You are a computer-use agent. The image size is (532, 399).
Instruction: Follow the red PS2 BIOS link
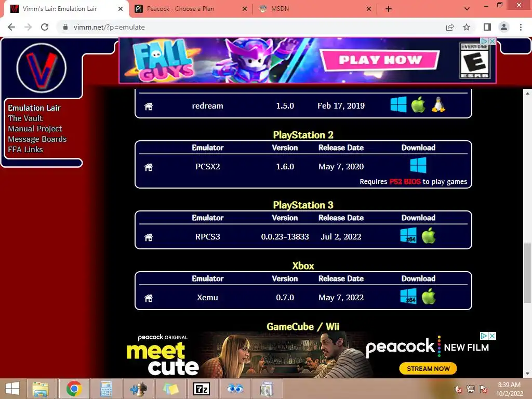[405, 181]
